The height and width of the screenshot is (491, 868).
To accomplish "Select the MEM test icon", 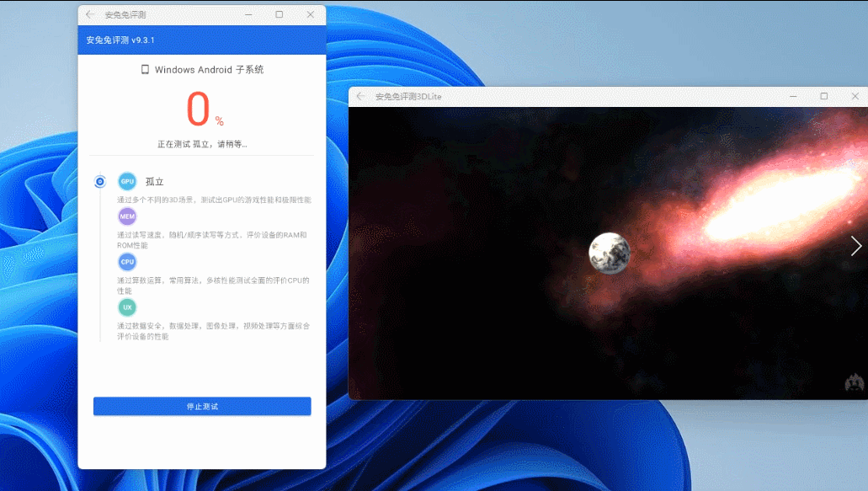I will (x=127, y=216).
